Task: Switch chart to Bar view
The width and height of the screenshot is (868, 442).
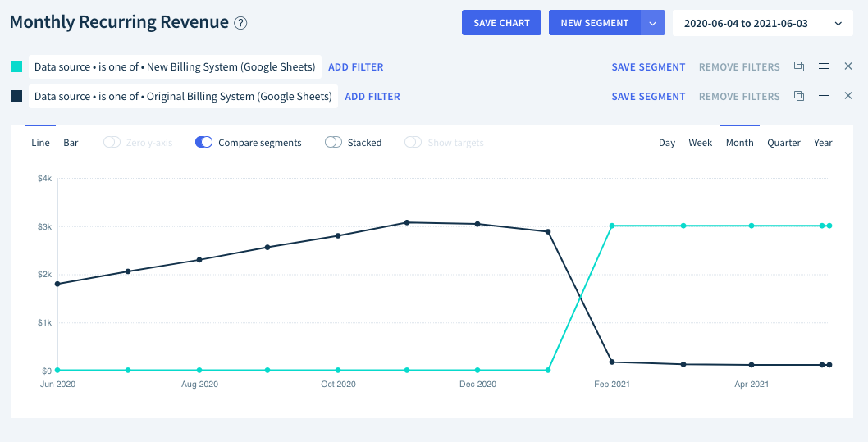Action: pyautogui.click(x=71, y=142)
